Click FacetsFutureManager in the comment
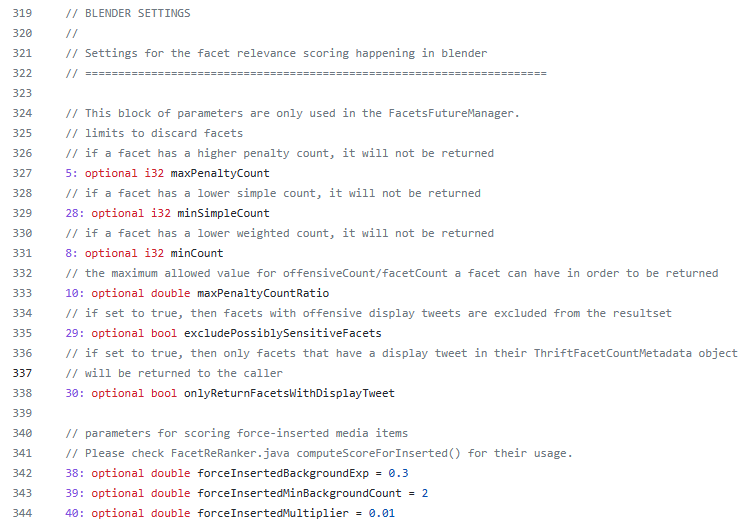 (x=452, y=113)
